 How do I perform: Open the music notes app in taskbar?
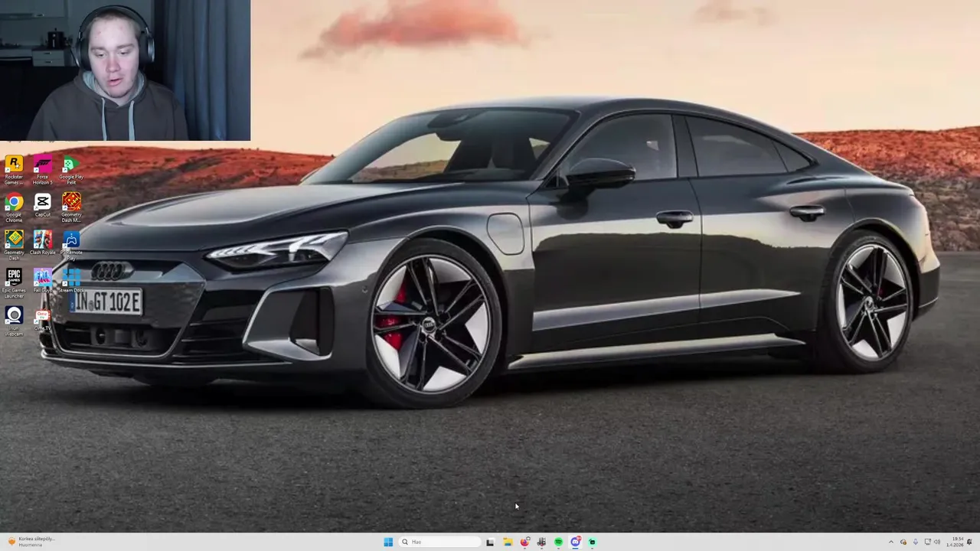541,542
